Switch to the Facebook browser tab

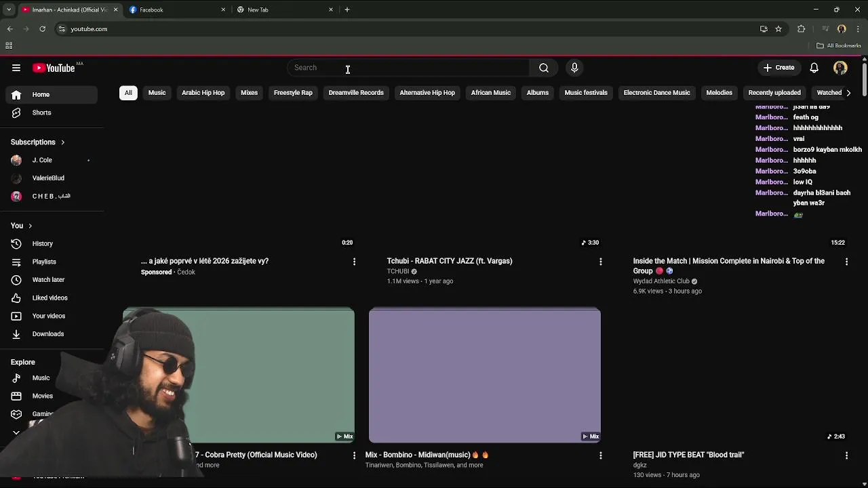pyautogui.click(x=176, y=9)
